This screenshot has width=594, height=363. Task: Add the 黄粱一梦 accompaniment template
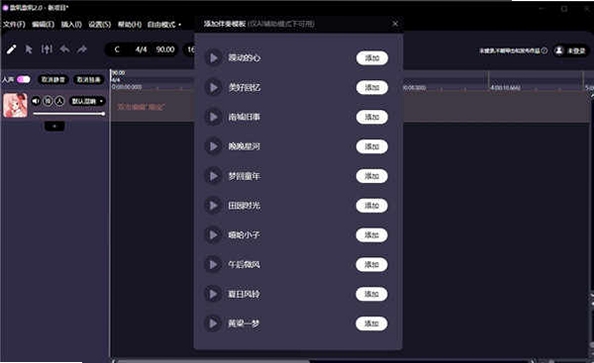[x=372, y=324]
